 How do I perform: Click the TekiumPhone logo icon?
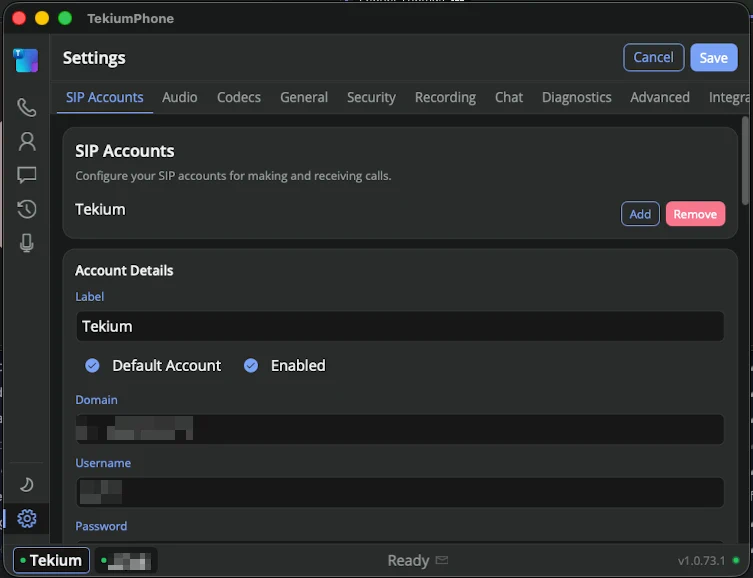coord(26,60)
